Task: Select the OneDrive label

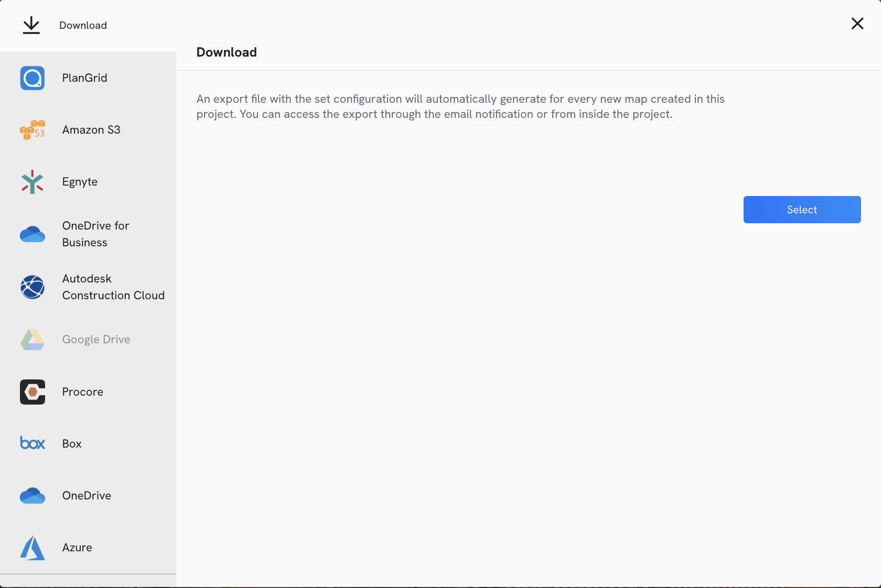Action: click(x=87, y=496)
